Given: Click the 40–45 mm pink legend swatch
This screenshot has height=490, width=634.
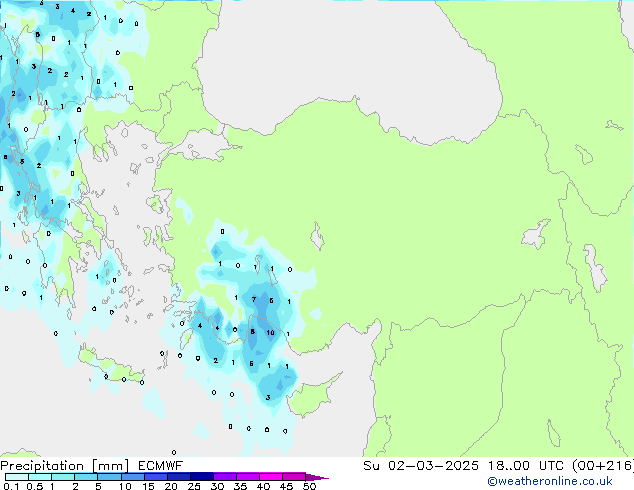Looking at the screenshot, I should 271,477.
